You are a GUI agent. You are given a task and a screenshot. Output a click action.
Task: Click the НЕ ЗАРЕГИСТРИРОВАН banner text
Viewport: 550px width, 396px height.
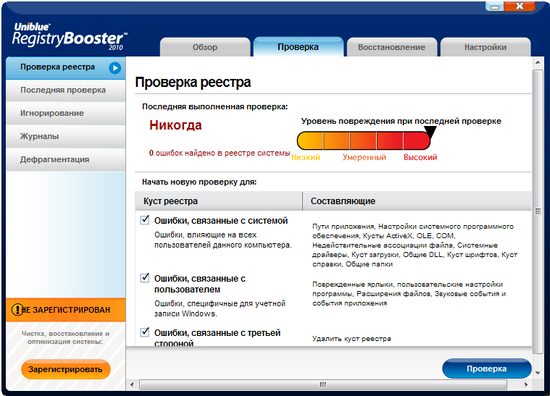(67, 310)
